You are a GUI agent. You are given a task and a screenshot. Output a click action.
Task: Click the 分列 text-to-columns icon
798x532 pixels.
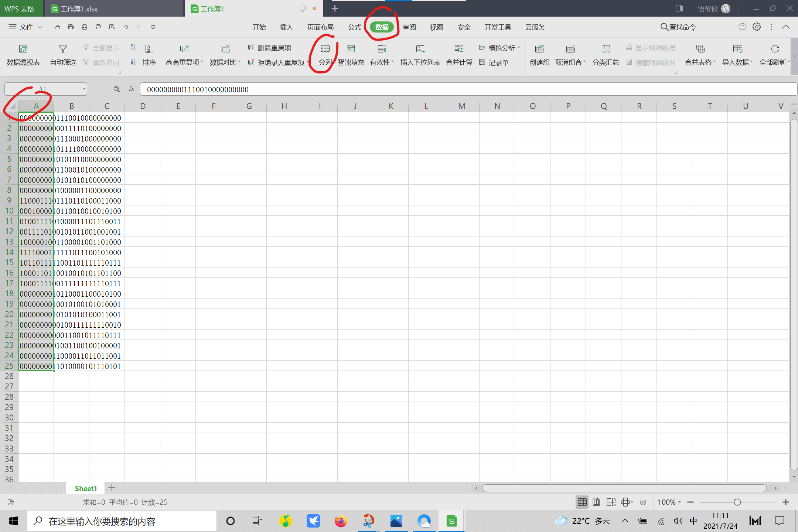325,49
